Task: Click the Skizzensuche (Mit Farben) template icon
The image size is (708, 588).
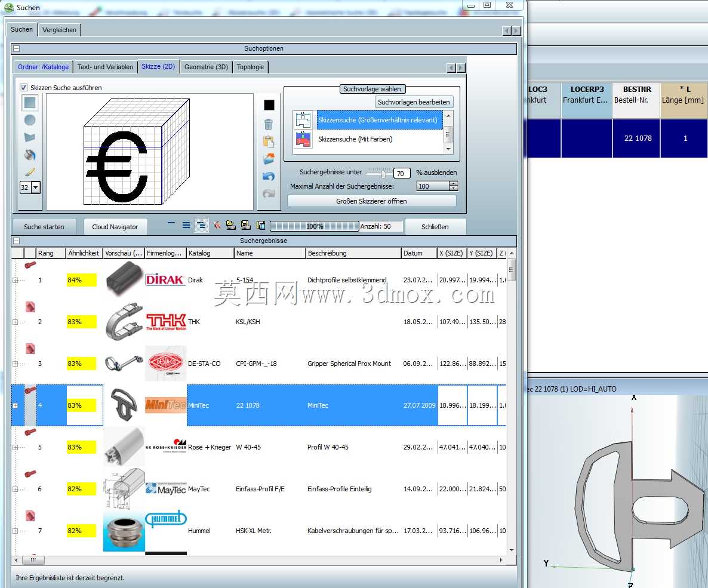Action: (303, 139)
